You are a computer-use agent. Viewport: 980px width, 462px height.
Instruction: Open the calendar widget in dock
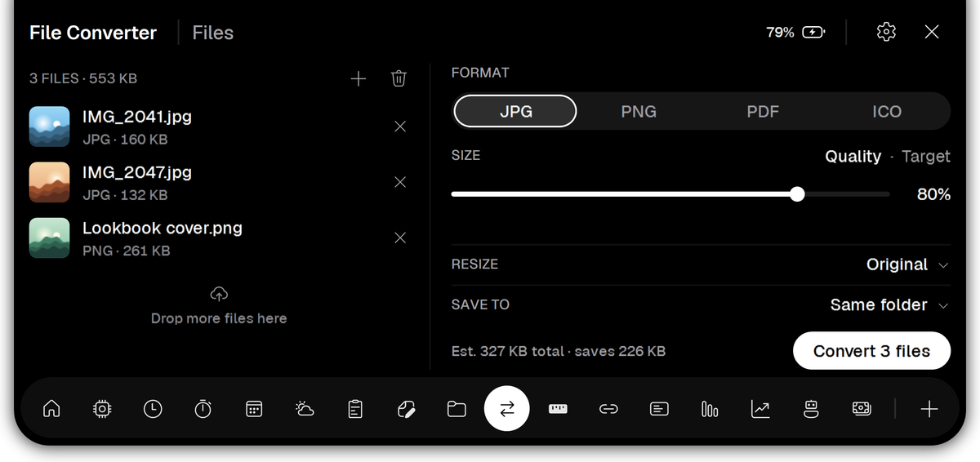[x=254, y=409]
